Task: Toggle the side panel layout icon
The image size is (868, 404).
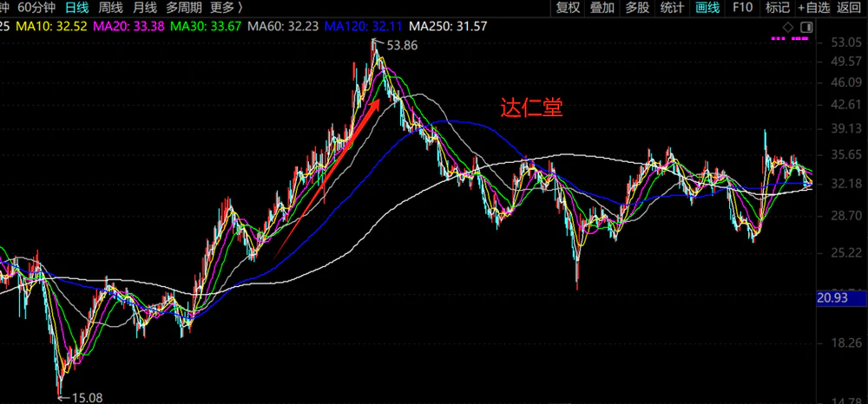Action: tap(806, 28)
